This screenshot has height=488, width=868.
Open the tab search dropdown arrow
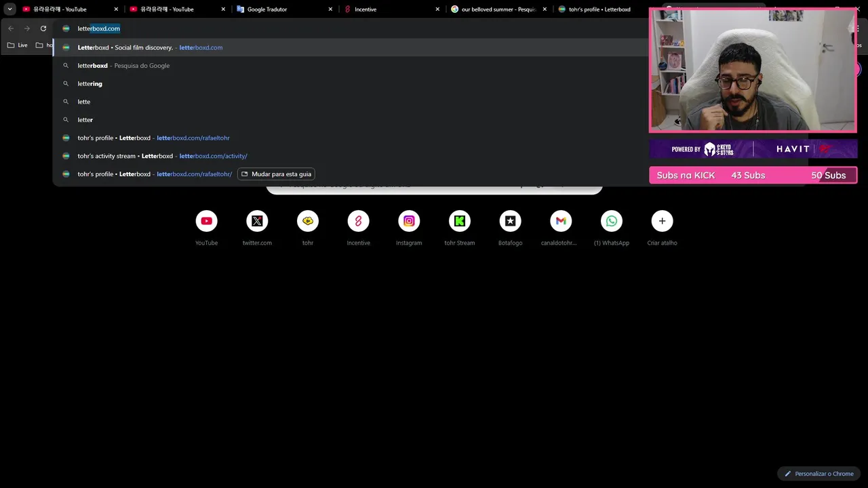tap(9, 9)
